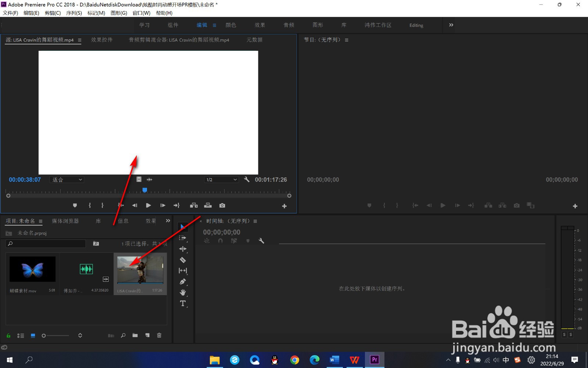
Task: Open the 编辑 workspace menu icon
Action: tap(215, 25)
